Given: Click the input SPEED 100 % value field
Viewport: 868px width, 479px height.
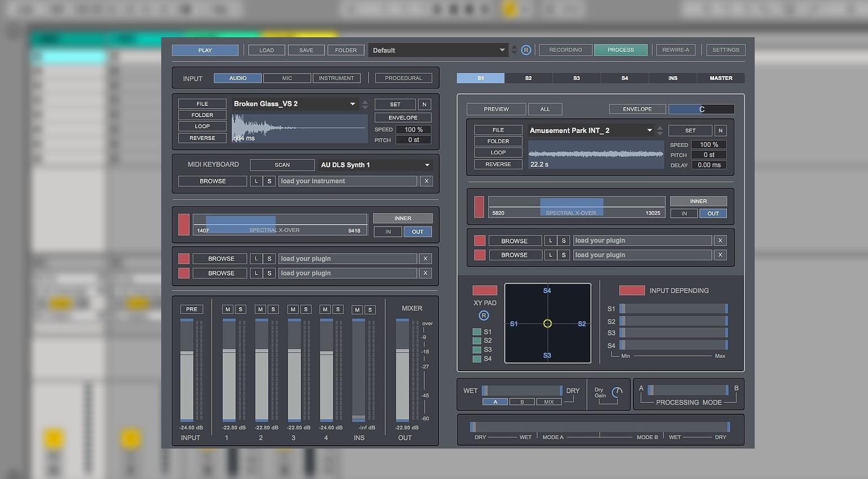Looking at the screenshot, I should [x=414, y=130].
